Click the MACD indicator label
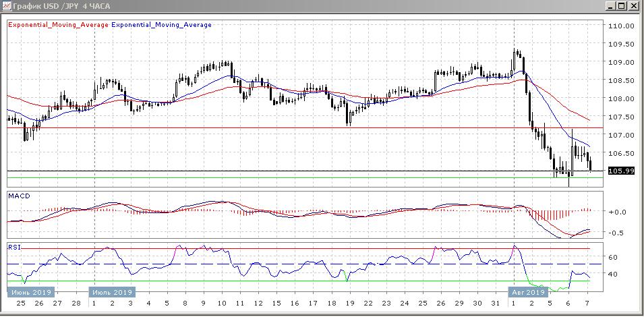 (20, 196)
